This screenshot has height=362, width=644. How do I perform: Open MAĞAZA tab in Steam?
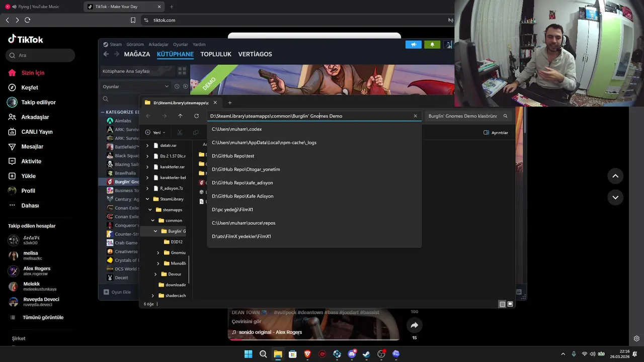[x=137, y=54]
